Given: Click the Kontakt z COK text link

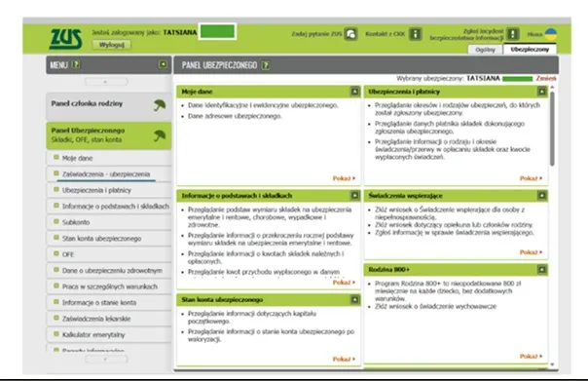Looking at the screenshot, I should pyautogui.click(x=386, y=34).
